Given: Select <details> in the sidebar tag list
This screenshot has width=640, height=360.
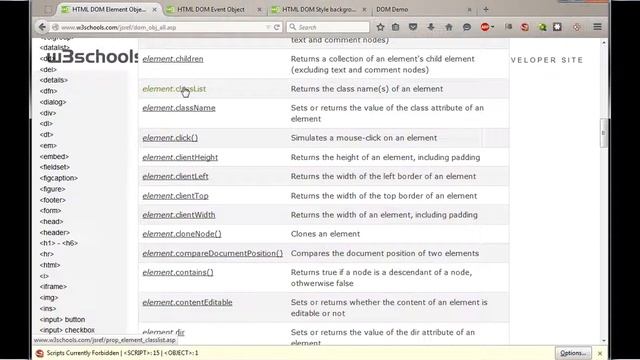Looking at the screenshot, I should click(x=53, y=80).
